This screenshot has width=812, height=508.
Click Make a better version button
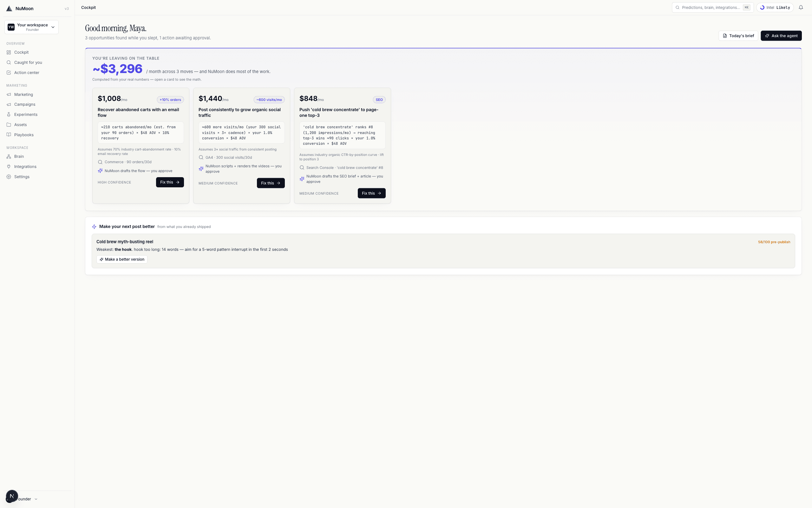[x=122, y=259]
